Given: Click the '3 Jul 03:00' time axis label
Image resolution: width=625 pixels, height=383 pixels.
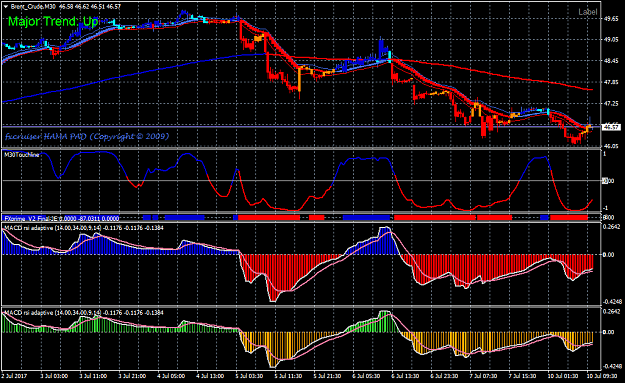Looking at the screenshot, I should [54, 376].
